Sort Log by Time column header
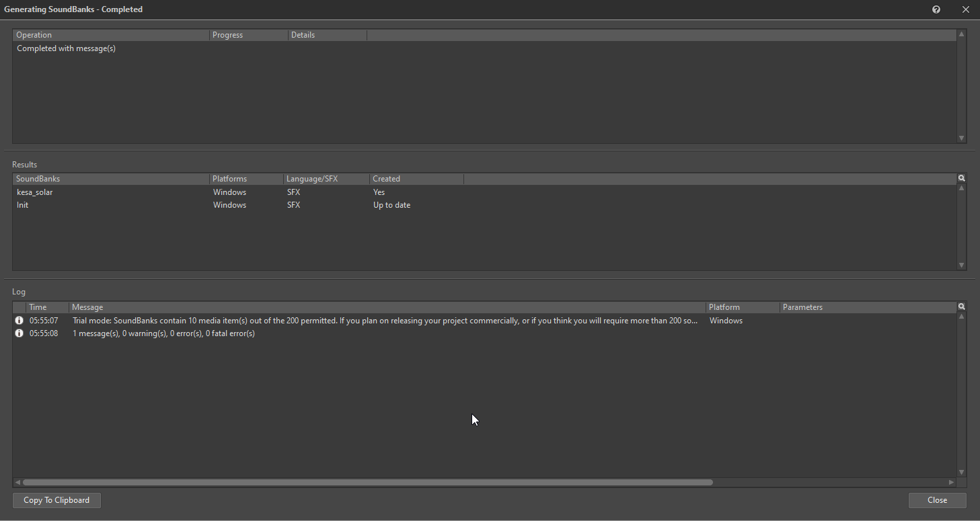Image resolution: width=980 pixels, height=521 pixels. 46,307
